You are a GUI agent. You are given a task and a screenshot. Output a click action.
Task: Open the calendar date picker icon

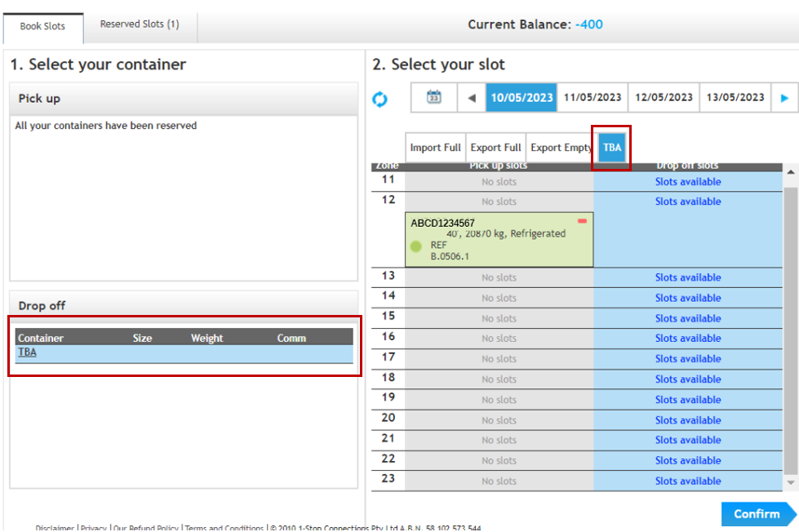pos(434,97)
